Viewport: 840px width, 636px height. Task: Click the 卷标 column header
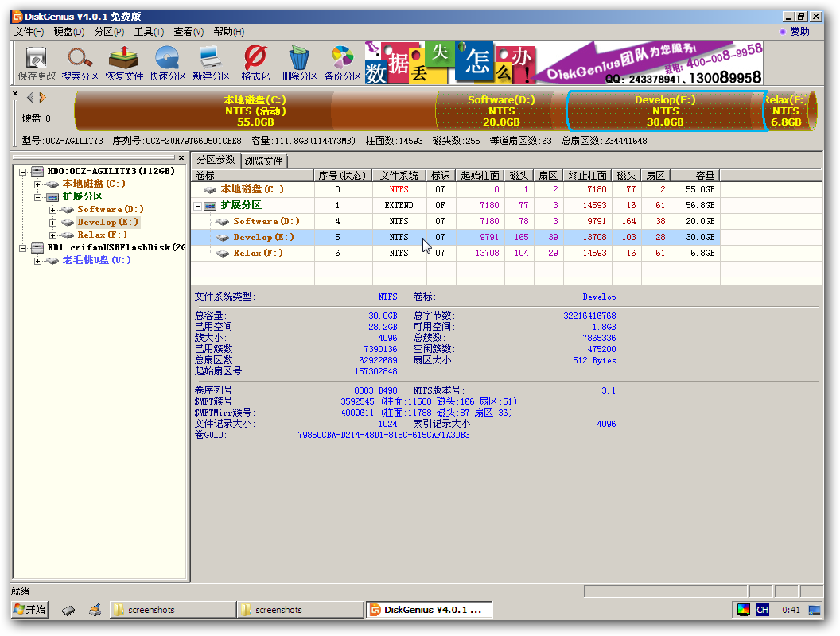(x=253, y=176)
